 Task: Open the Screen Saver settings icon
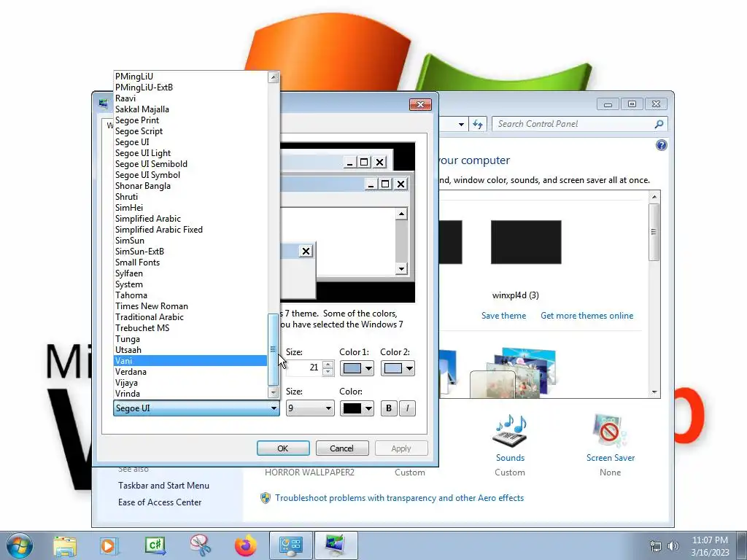click(x=611, y=430)
